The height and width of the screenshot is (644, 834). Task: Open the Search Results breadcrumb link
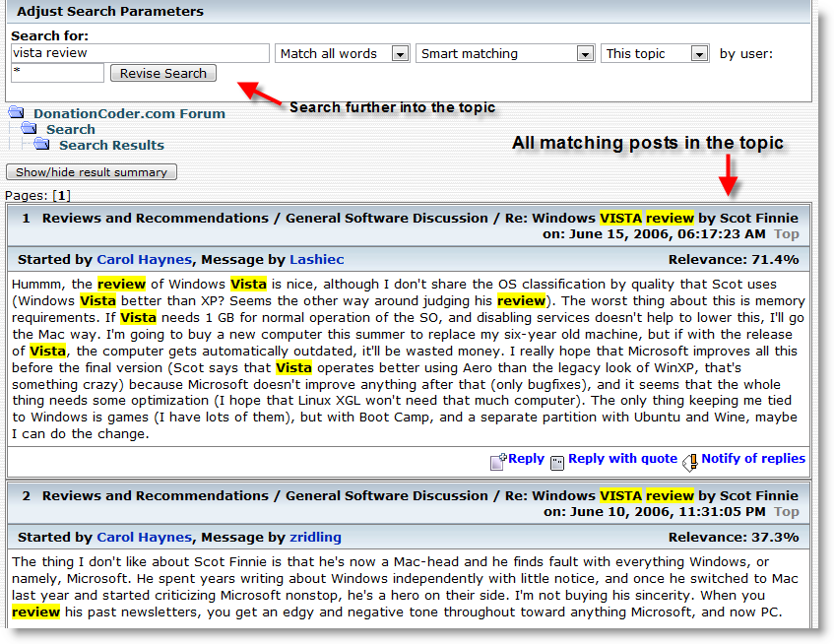click(111, 145)
